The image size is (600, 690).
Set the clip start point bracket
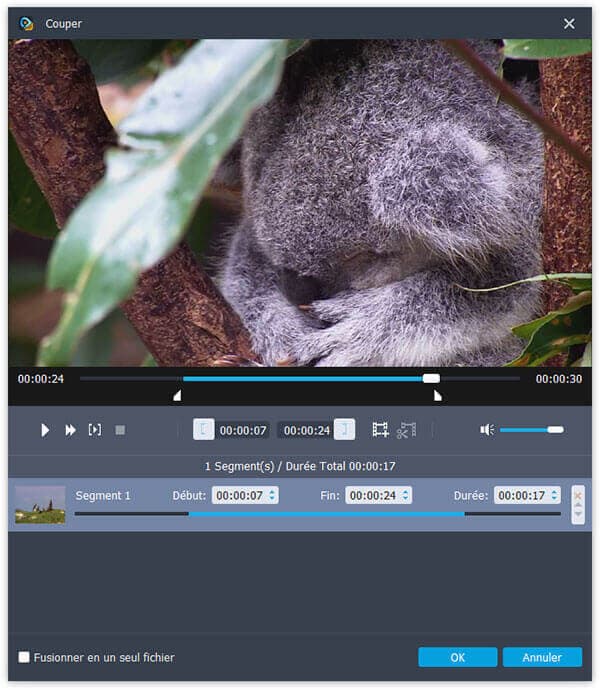(204, 429)
